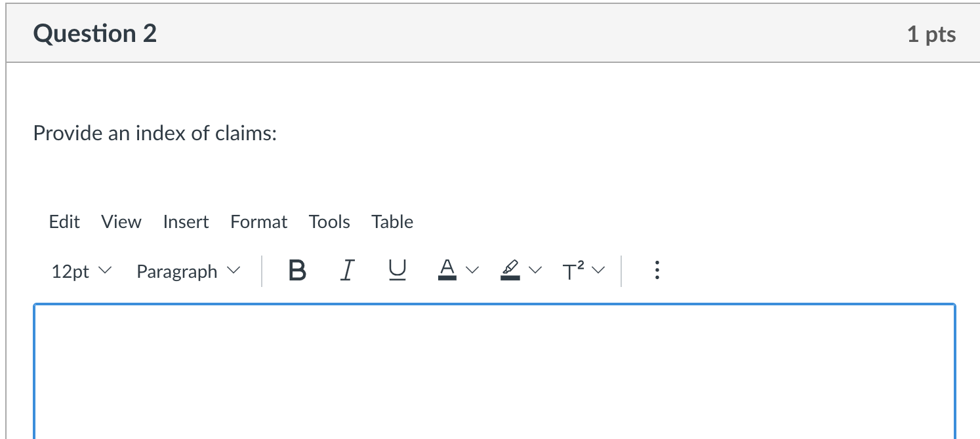Open the Edit menu
The height and width of the screenshot is (439, 980).
tap(64, 222)
